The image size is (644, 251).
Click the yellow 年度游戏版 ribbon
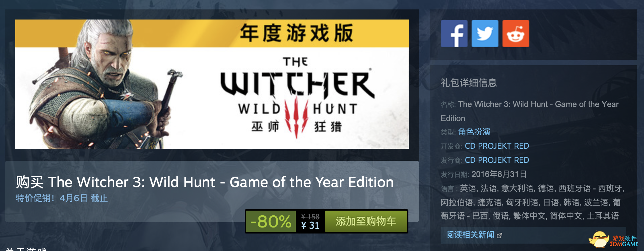pos(212,33)
